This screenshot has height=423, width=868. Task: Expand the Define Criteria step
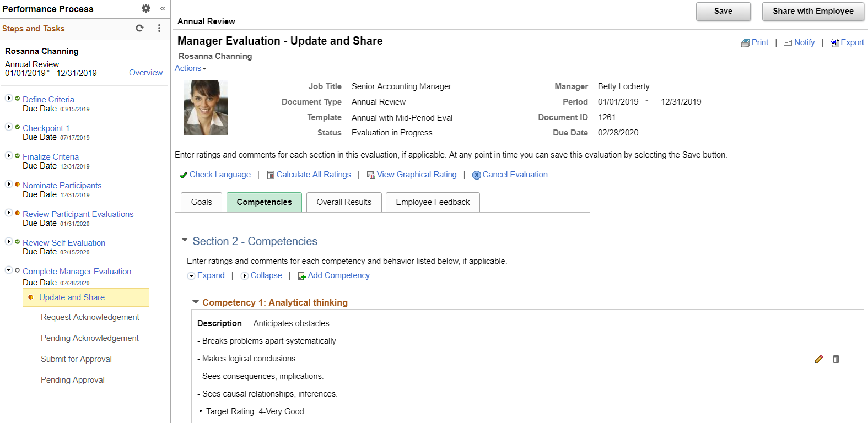[9, 98]
